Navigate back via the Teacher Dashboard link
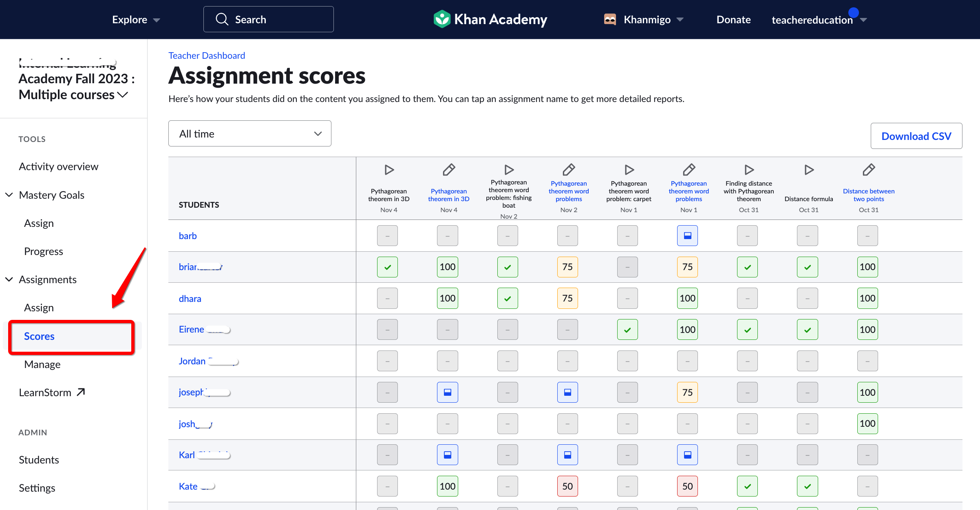Viewport: 980px width, 510px height. pos(207,55)
